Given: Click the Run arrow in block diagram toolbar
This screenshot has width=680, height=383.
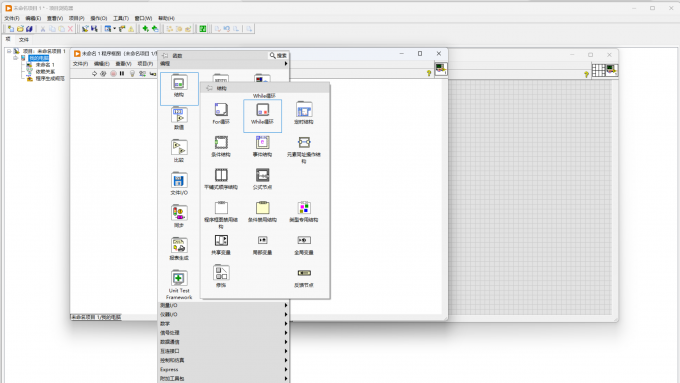Looking at the screenshot, I should click(95, 74).
